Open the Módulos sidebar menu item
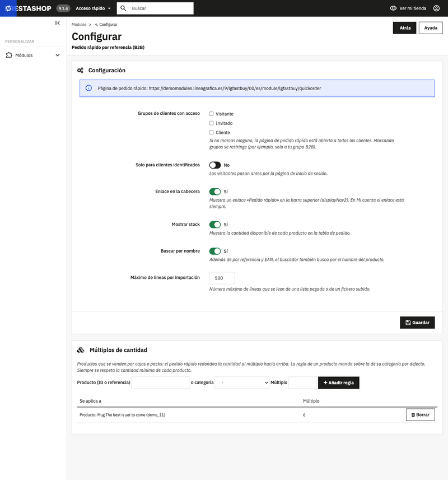 tap(33, 55)
